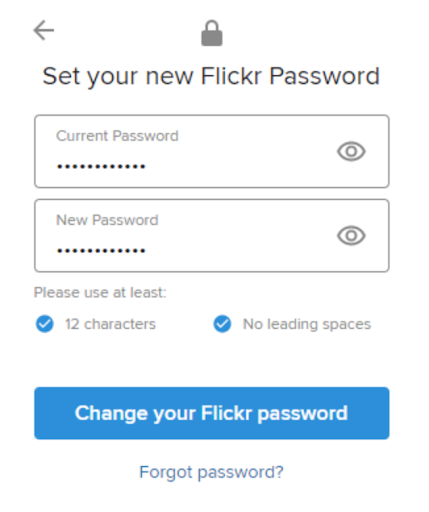Show the New Password using its eye icon
This screenshot has width=429, height=512.
coord(351,236)
